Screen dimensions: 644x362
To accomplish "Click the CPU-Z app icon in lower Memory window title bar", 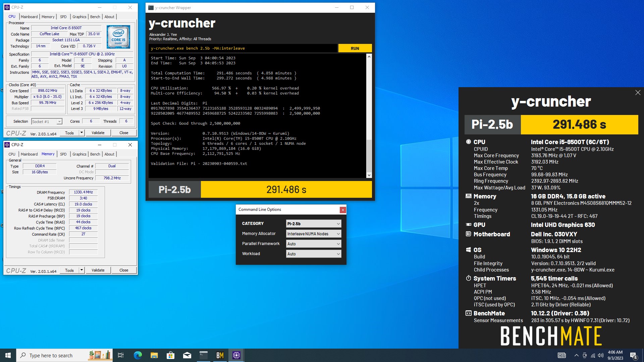I will [x=7, y=145].
